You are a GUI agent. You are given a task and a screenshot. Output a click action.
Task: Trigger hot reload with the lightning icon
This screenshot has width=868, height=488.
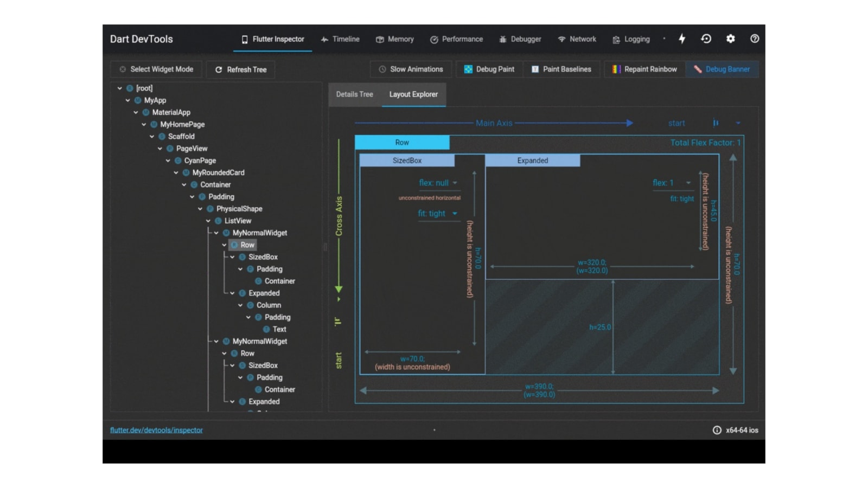tap(682, 38)
